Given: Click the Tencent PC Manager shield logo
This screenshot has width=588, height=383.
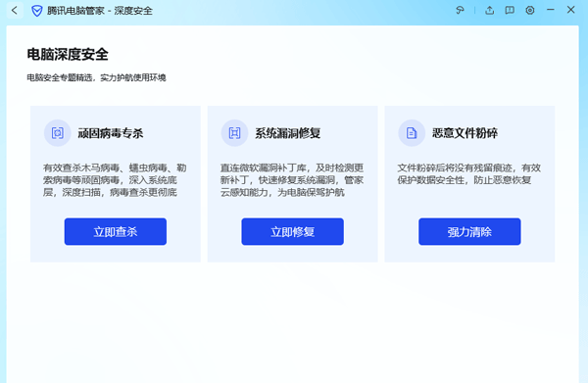Looking at the screenshot, I should coord(37,11).
